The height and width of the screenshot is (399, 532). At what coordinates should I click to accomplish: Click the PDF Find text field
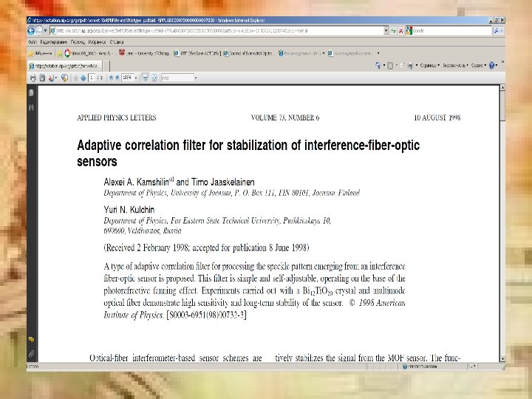177,78
